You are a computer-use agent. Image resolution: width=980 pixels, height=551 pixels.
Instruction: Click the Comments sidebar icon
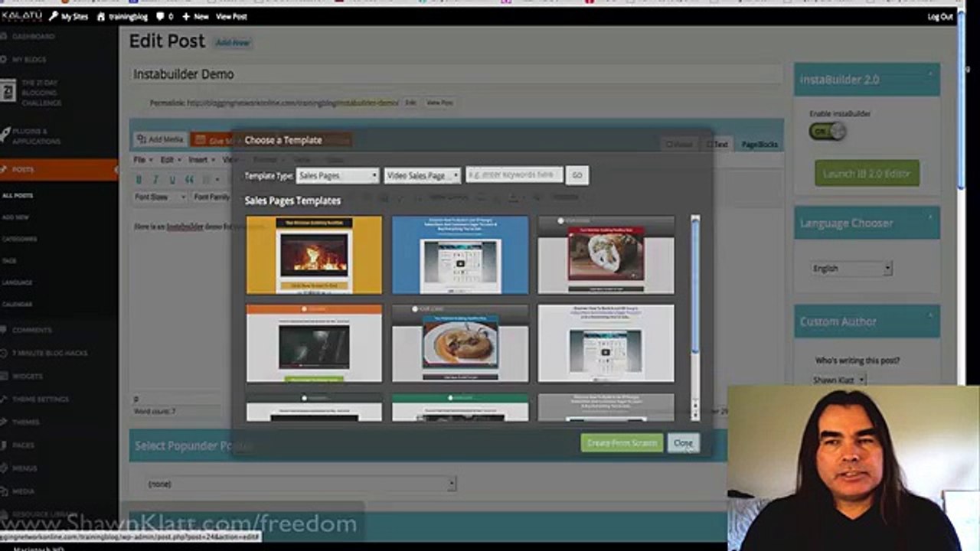5,330
